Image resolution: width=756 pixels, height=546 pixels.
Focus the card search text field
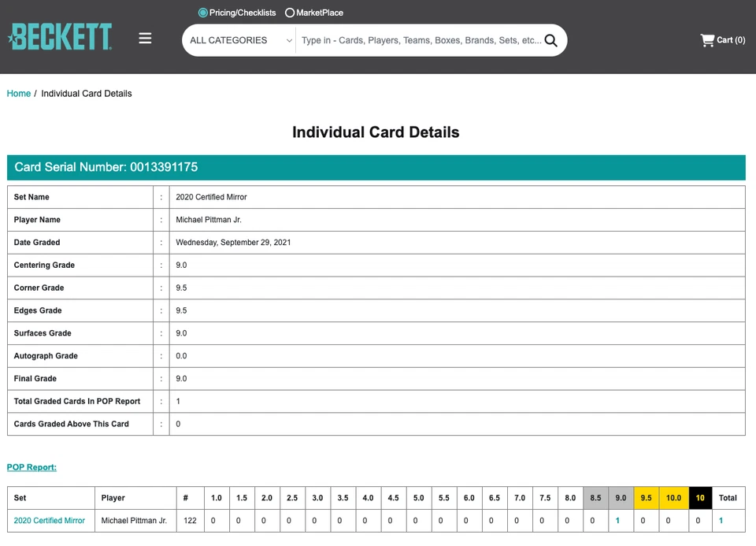click(421, 40)
